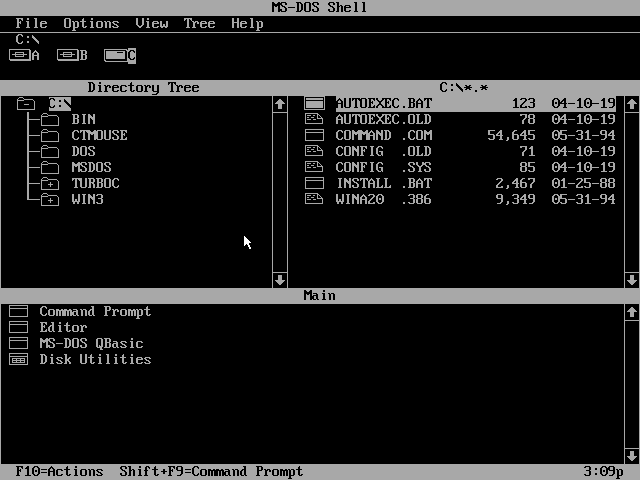Click the MS-DOS QBasic entry text
Screen dimensions: 640x480
click(91, 343)
